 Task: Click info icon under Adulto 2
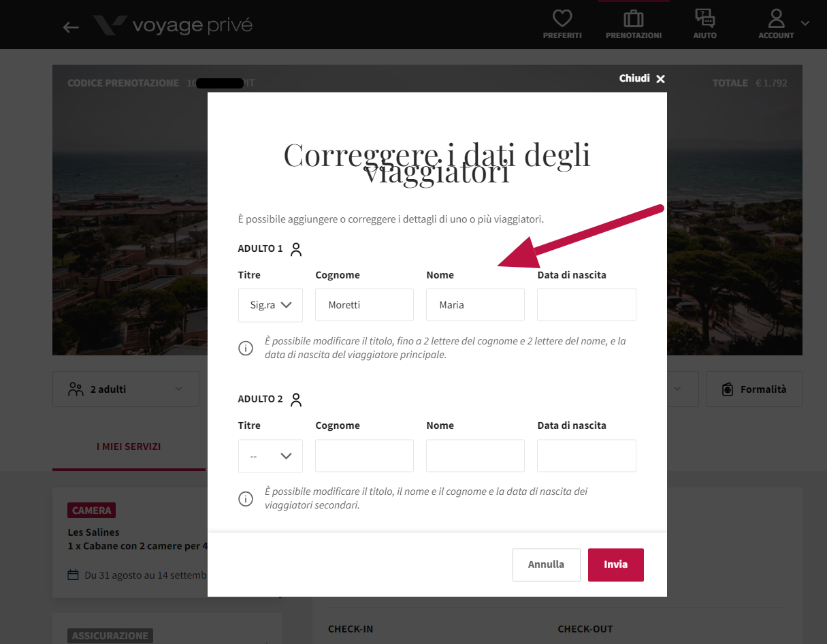click(245, 499)
